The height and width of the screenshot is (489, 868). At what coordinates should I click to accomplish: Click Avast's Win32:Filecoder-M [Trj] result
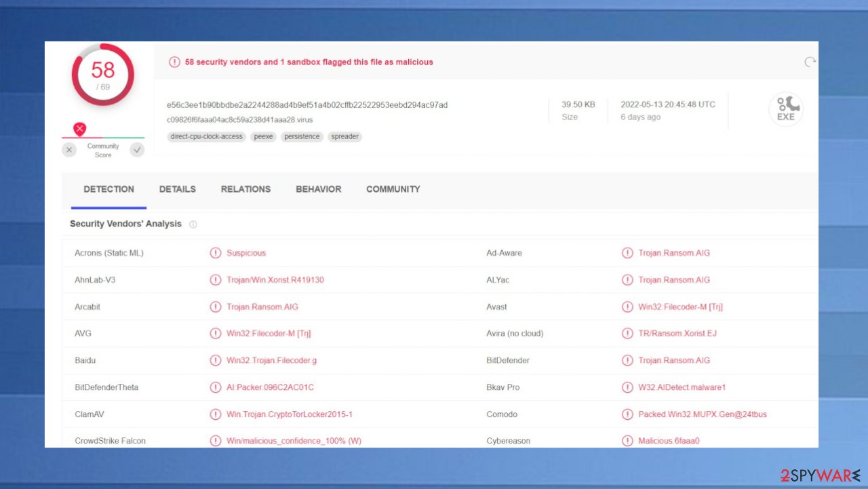tap(680, 307)
